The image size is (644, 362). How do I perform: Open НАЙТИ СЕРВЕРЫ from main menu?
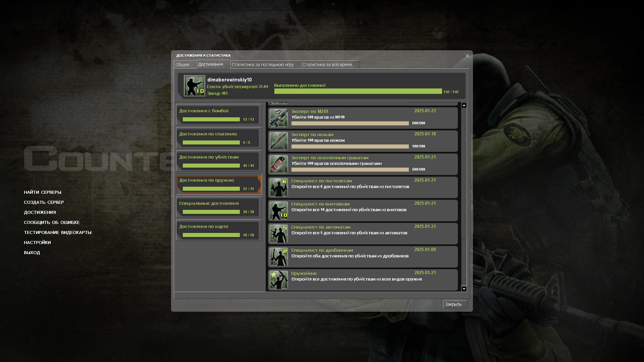[x=43, y=192]
